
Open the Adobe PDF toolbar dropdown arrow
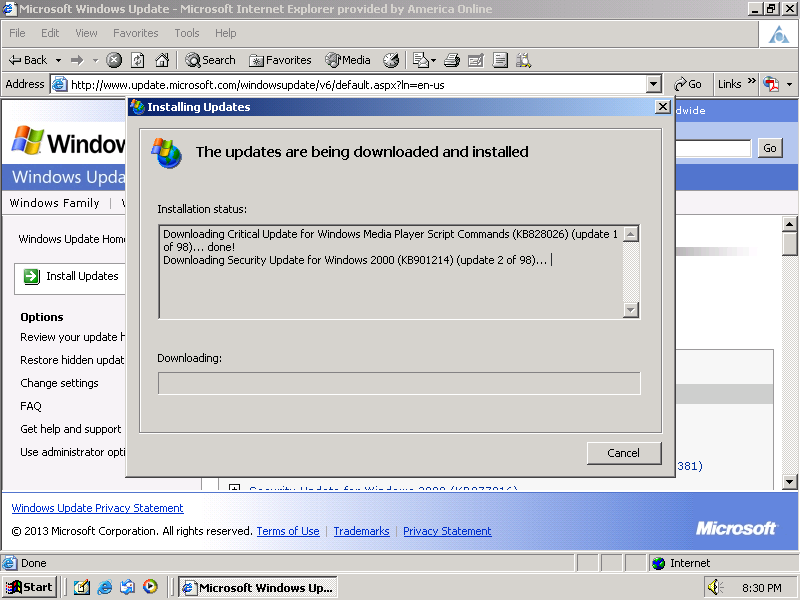pos(789,84)
